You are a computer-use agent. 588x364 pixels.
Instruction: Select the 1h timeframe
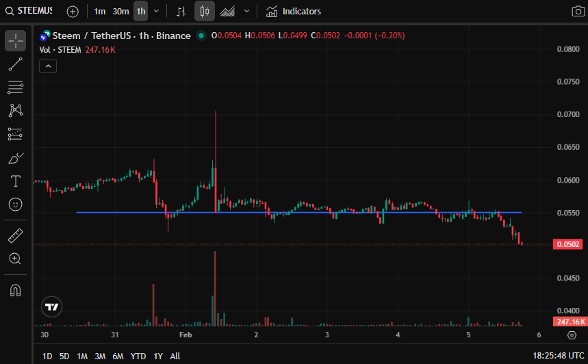pyautogui.click(x=141, y=11)
